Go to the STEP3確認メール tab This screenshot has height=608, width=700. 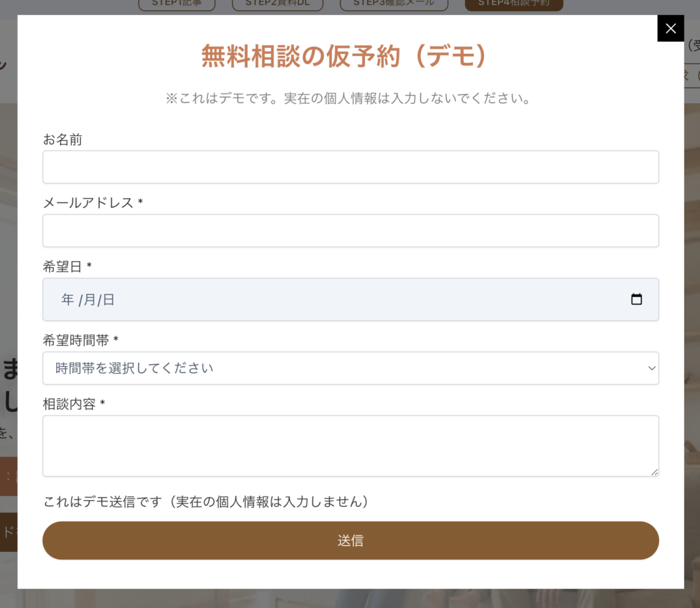393,4
